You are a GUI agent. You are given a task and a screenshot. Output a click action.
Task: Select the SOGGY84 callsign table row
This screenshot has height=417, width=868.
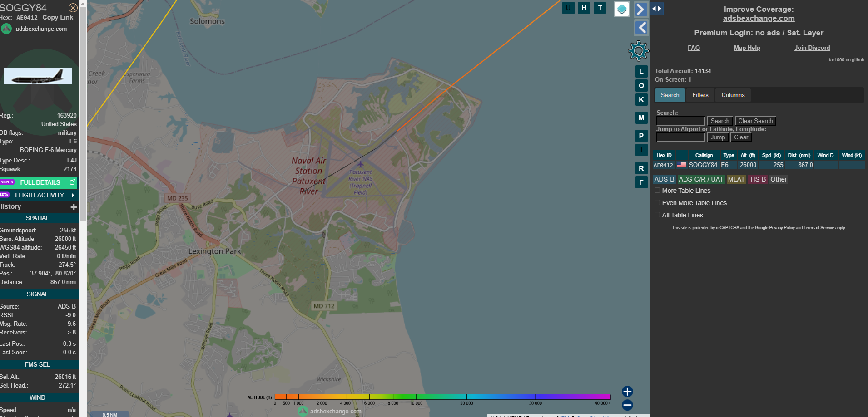click(759, 165)
